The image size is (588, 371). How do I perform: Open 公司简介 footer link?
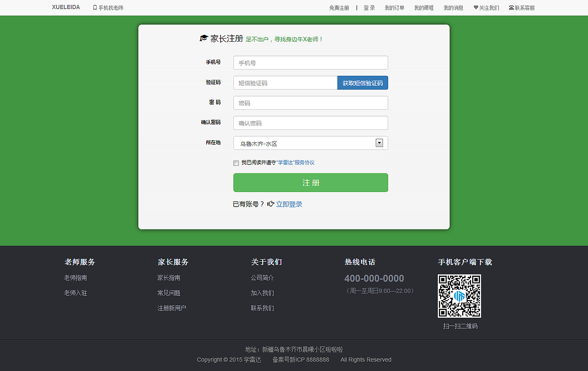click(262, 278)
